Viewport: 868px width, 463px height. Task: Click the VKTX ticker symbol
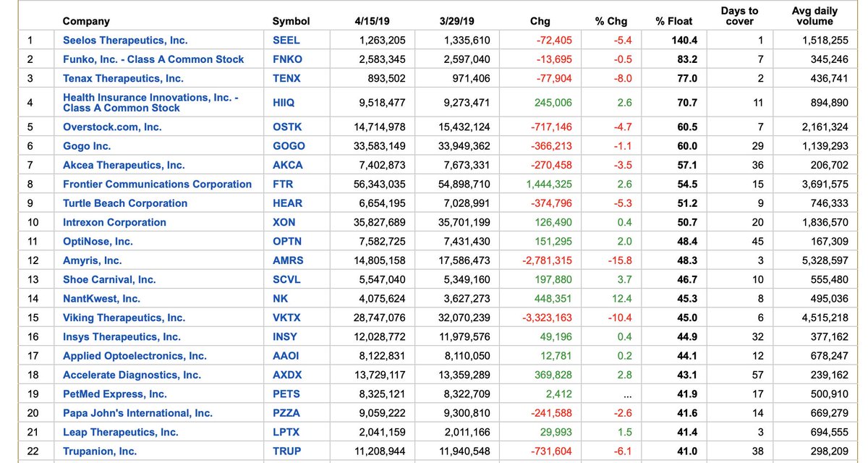click(x=287, y=318)
